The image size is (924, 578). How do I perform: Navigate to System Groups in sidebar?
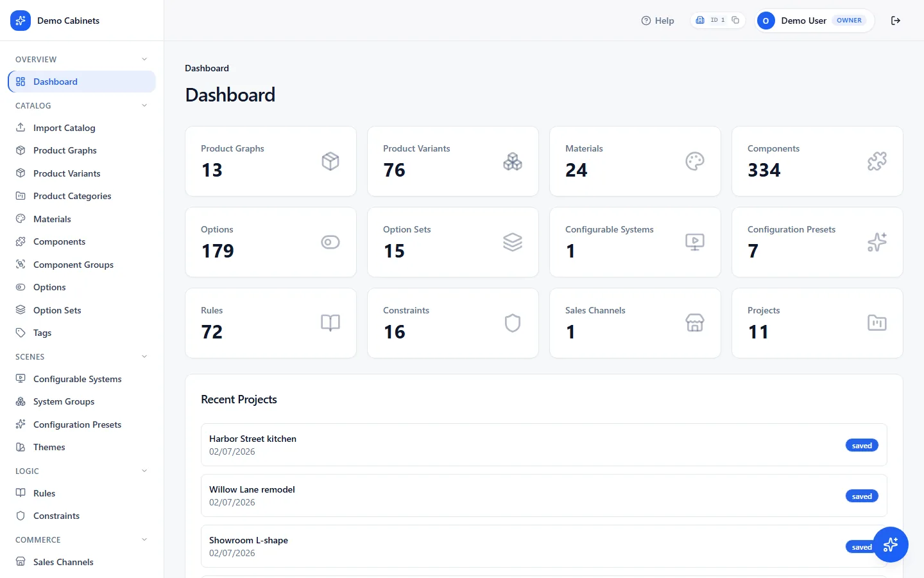[81, 401]
